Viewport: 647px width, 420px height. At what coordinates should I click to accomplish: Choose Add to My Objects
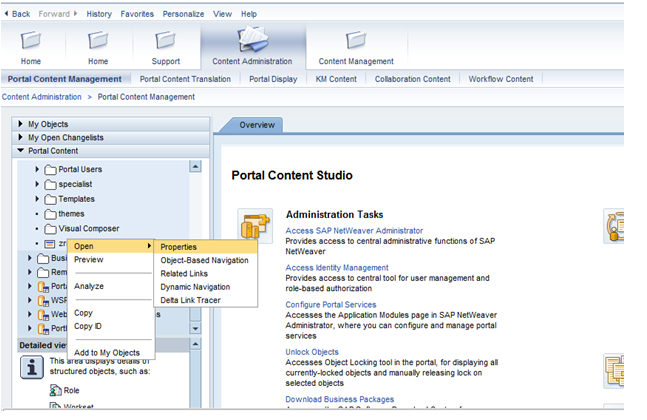(107, 353)
